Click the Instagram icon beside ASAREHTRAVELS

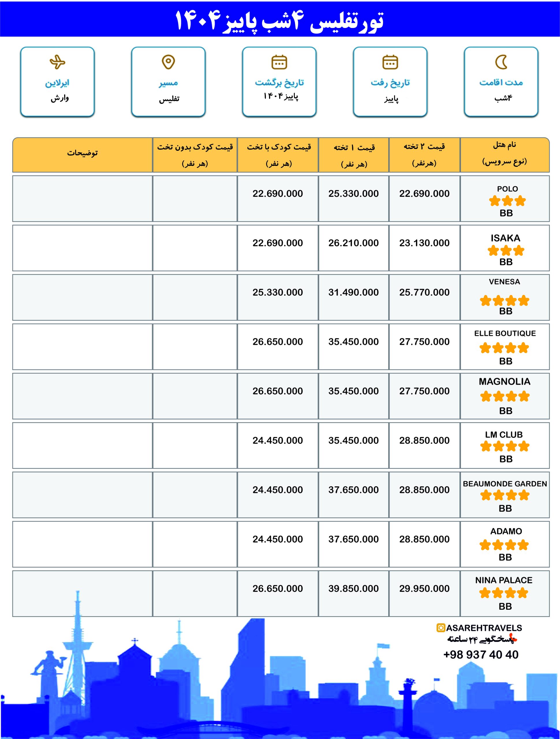(441, 628)
